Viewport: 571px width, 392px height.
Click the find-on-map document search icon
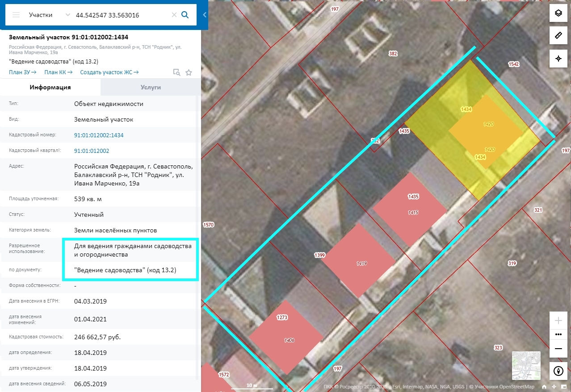pyautogui.click(x=176, y=72)
